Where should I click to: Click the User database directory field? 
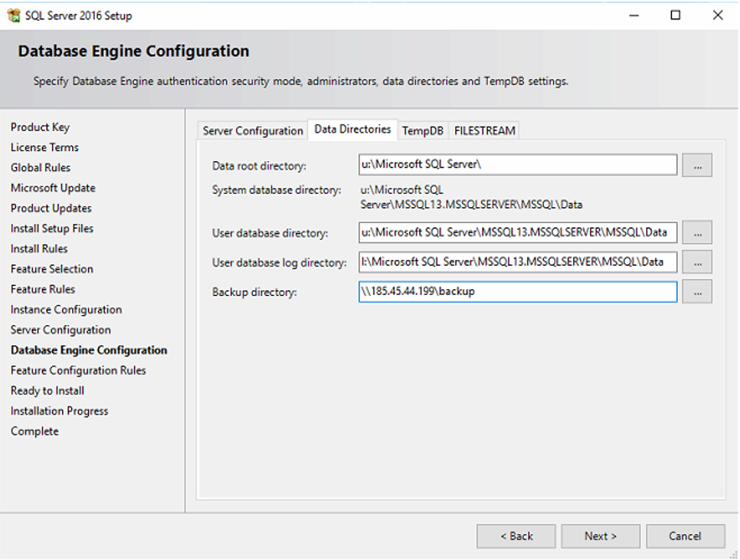[518, 232]
